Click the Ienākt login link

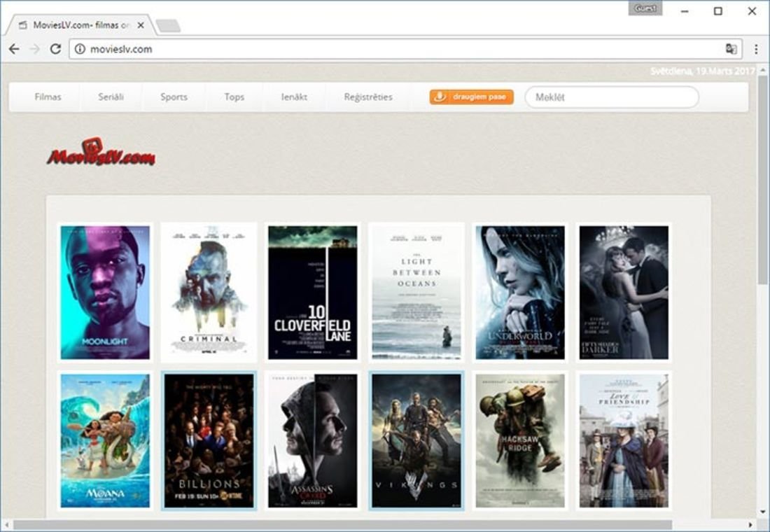[x=295, y=97]
